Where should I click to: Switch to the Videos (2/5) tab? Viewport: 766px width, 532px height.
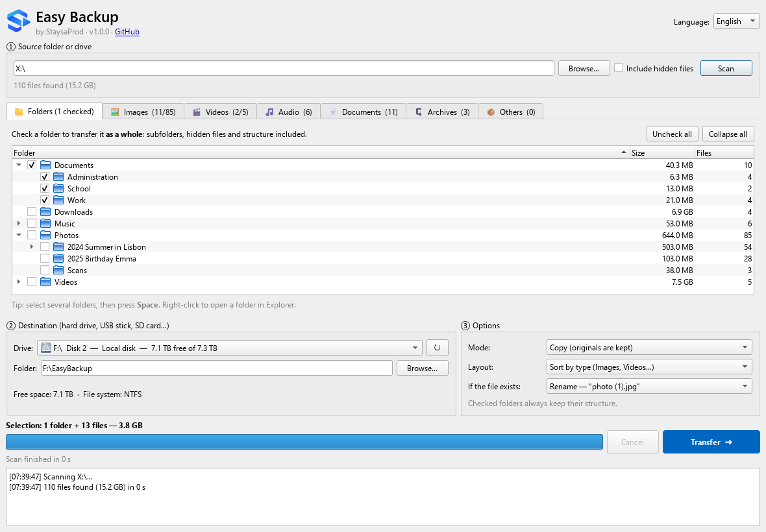pyautogui.click(x=220, y=112)
